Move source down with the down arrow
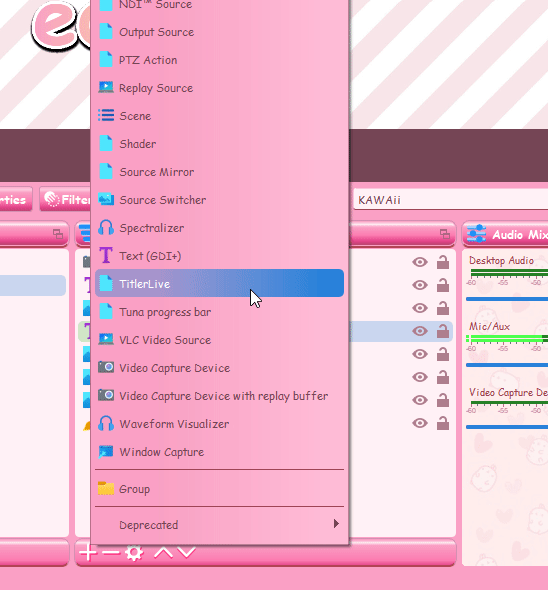This screenshot has height=590, width=548. coord(186,552)
